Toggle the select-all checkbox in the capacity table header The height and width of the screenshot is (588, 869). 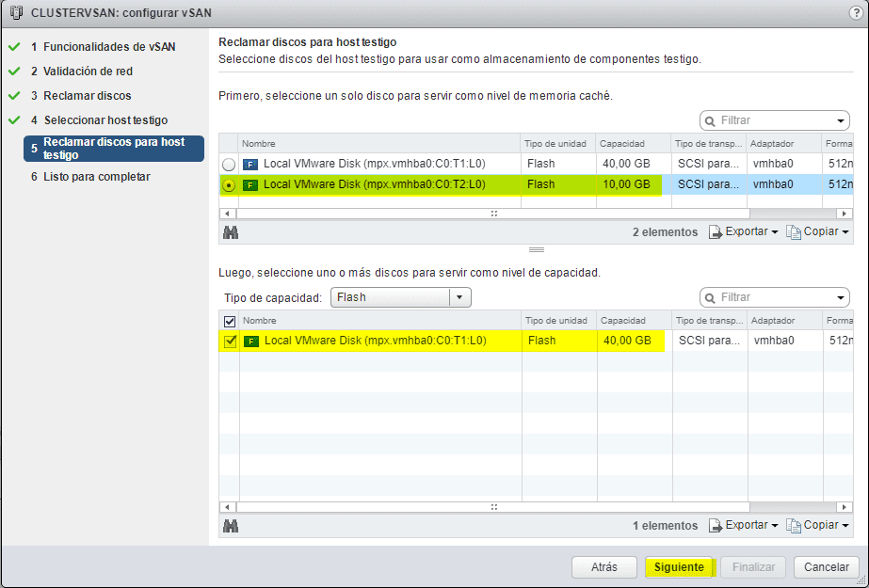point(228,320)
